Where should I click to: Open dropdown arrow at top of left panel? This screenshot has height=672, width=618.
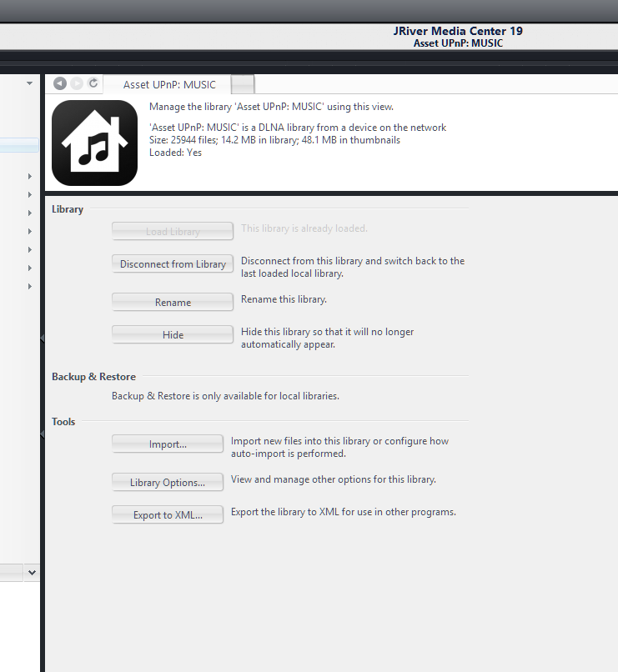click(29, 83)
